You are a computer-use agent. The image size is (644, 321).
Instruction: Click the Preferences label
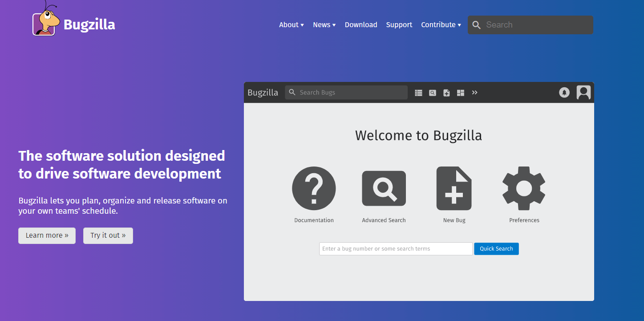[x=524, y=220]
